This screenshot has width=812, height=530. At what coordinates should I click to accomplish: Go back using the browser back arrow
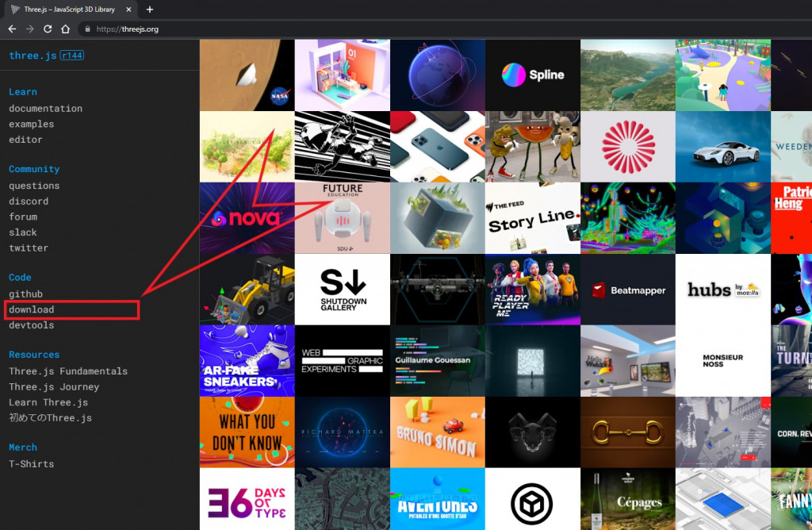click(13, 29)
